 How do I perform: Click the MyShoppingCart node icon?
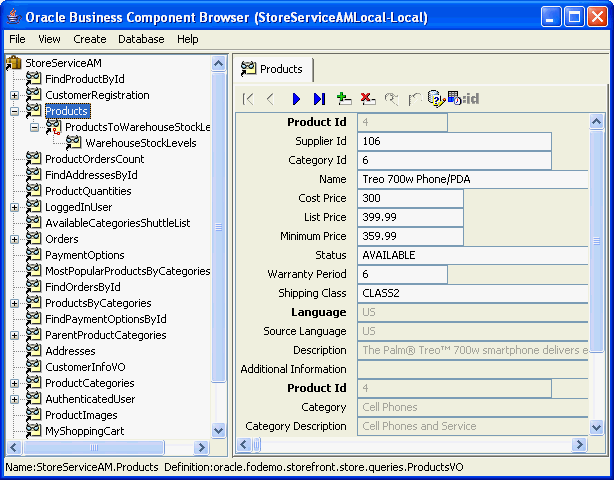coord(33,431)
